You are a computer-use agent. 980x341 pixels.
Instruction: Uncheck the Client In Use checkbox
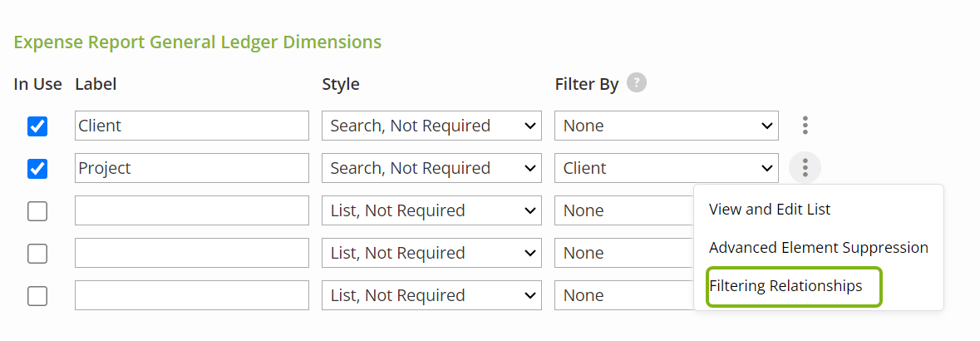37,126
